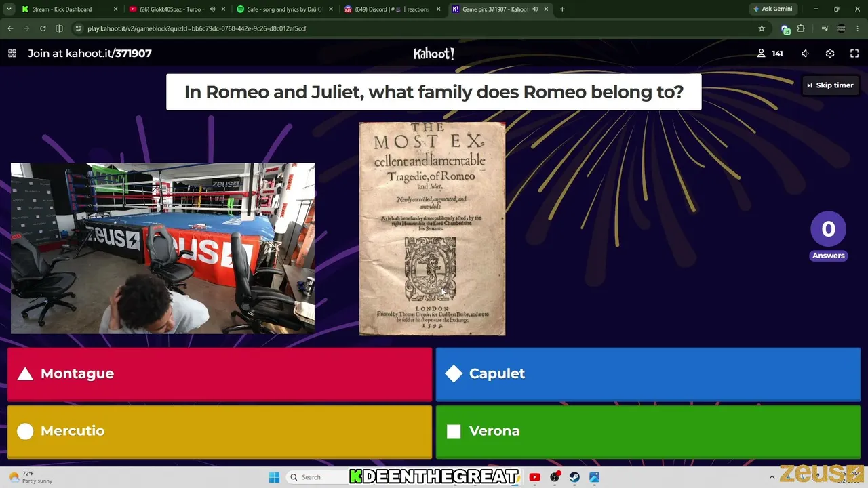868x488 pixels.
Task: Close the Discord tab
Action: (x=438, y=9)
